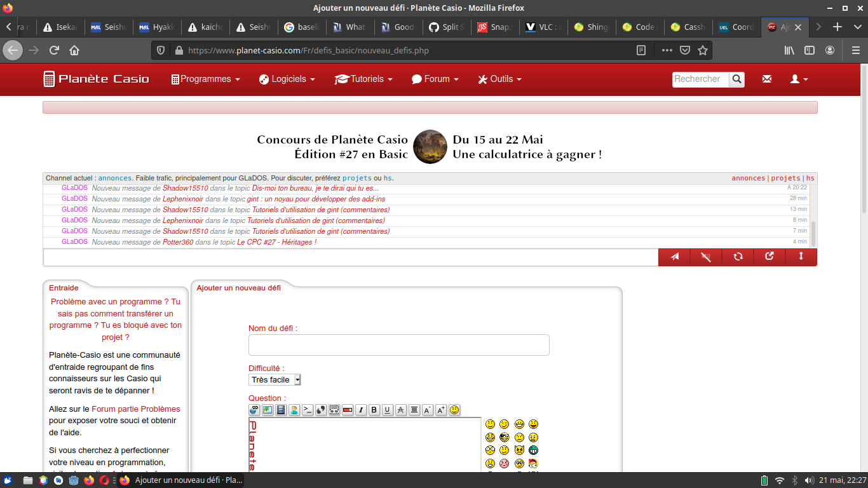Launch Opera from the taskbar
This screenshot has width=868, height=488.
point(104,480)
